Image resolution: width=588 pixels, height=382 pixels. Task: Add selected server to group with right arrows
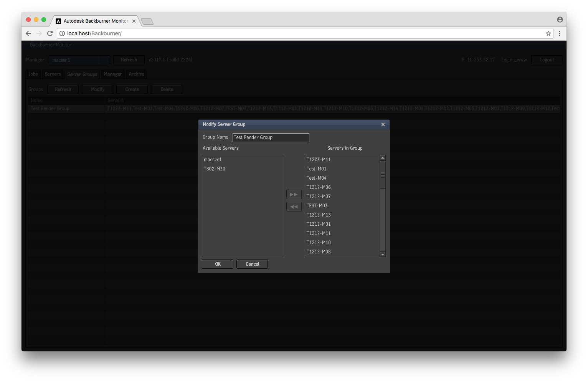coord(294,195)
